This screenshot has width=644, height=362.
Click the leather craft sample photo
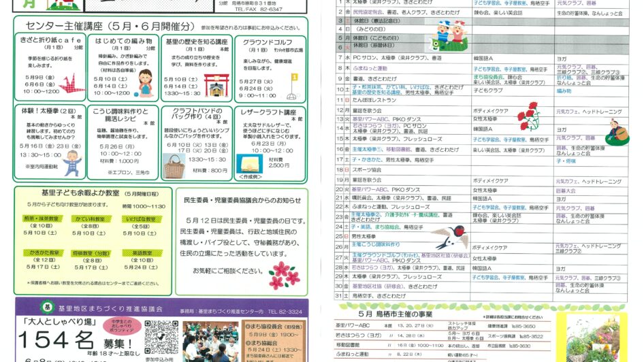250,164
